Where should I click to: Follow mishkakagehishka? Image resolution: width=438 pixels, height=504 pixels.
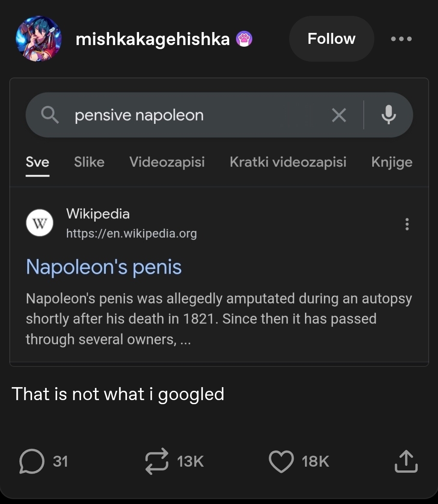click(x=331, y=39)
